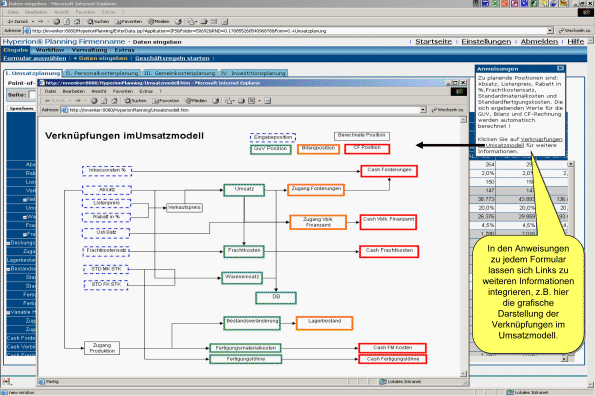The height and width of the screenshot is (396, 595).
Task: Switch to III. Gemeinkostenplanung tab
Action: (x=180, y=73)
